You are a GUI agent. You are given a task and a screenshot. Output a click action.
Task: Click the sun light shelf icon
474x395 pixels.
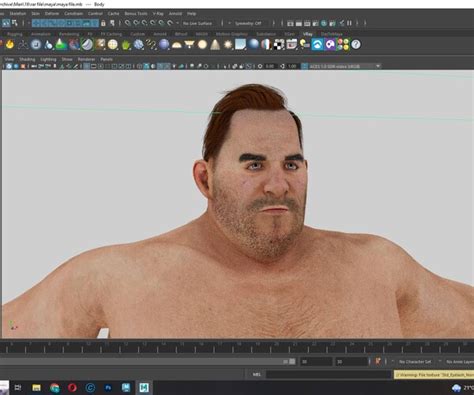pyautogui.click(x=228, y=44)
